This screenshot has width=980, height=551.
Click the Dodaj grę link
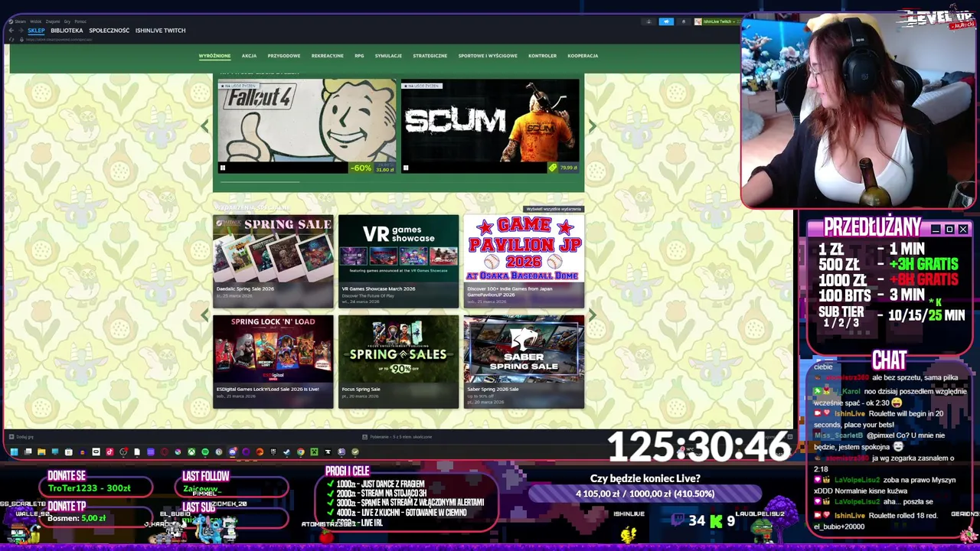click(24, 437)
